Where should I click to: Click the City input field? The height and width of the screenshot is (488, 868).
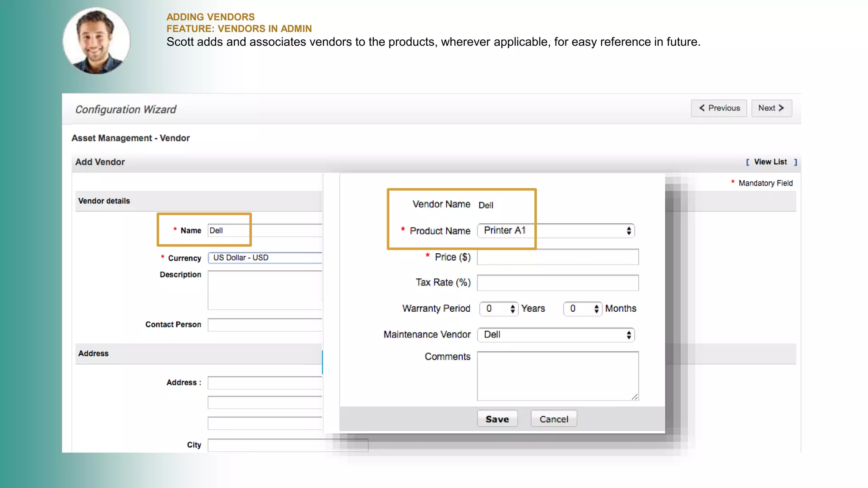coord(288,445)
